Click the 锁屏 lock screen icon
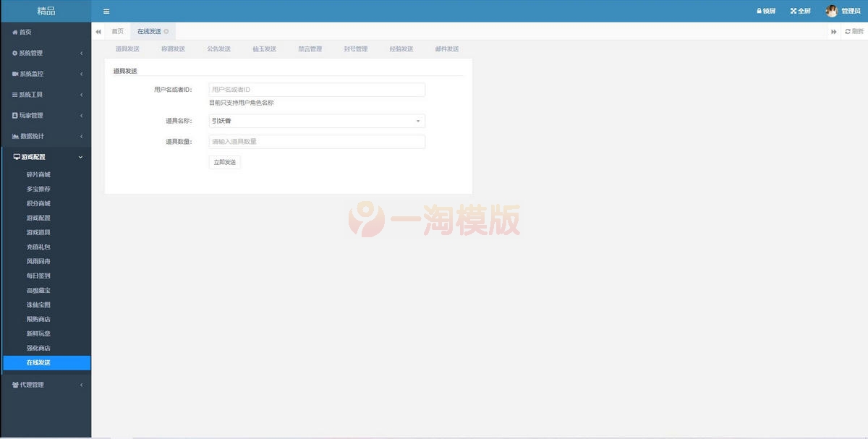Image resolution: width=868 pixels, height=439 pixels. click(759, 10)
